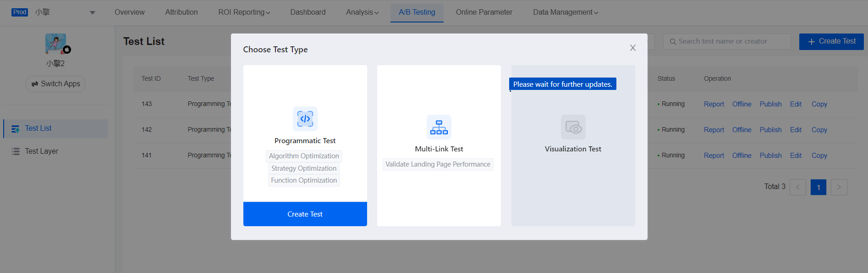
Task: Expand the ROI Reporting menu
Action: [x=244, y=12]
